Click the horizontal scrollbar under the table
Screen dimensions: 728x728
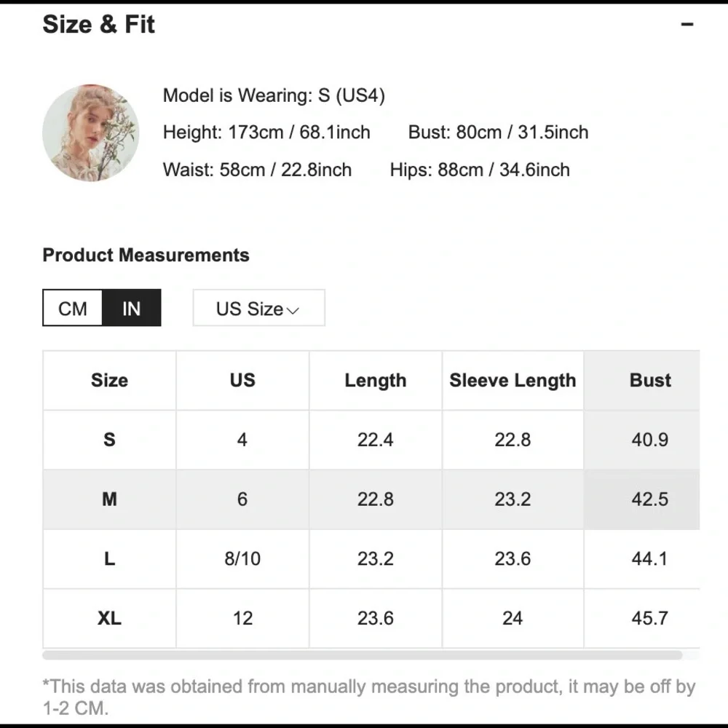pyautogui.click(x=363, y=655)
